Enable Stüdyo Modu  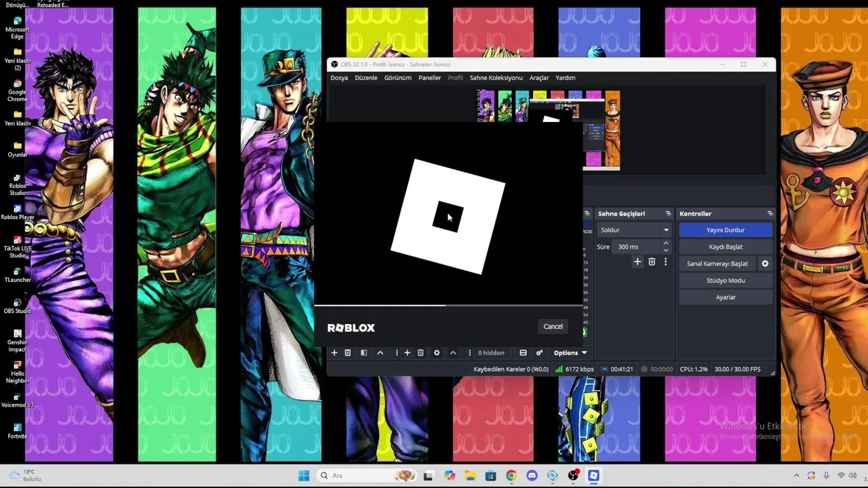726,281
